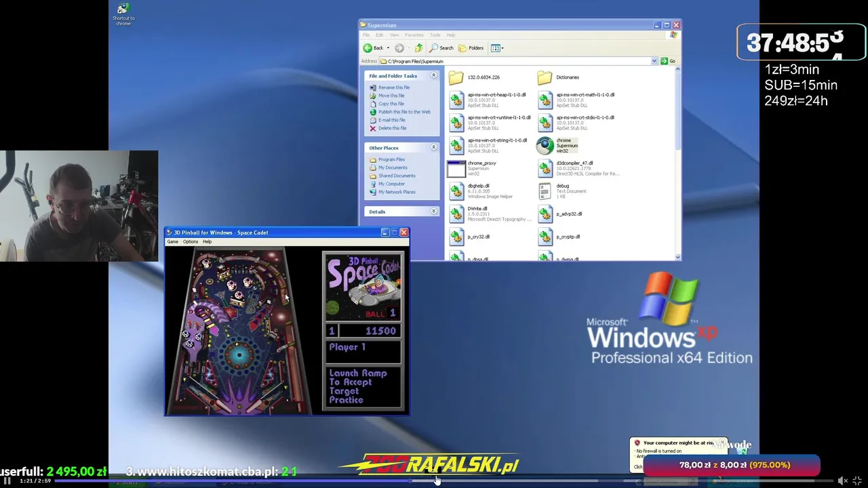The height and width of the screenshot is (488, 868).
Task: Open the Help menu in Supermium explorer
Action: click(451, 35)
